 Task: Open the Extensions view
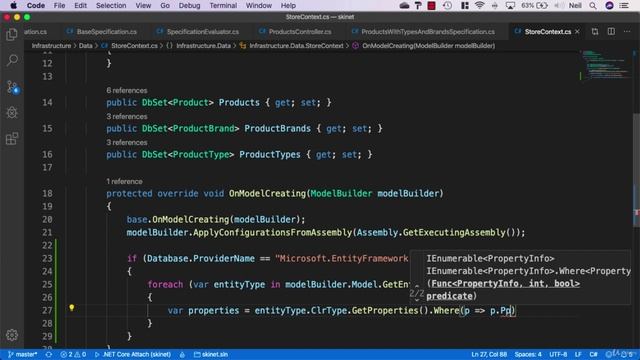click(12, 139)
